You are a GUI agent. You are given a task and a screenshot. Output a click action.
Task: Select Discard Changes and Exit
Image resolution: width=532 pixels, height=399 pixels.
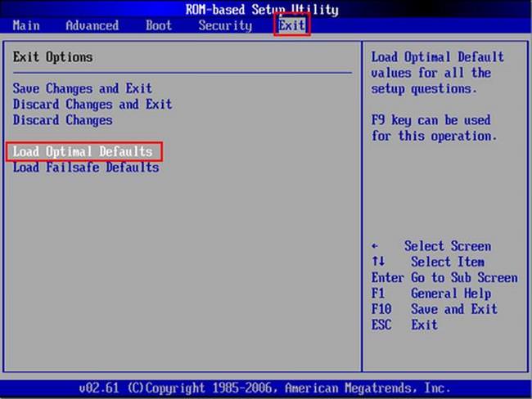(92, 105)
